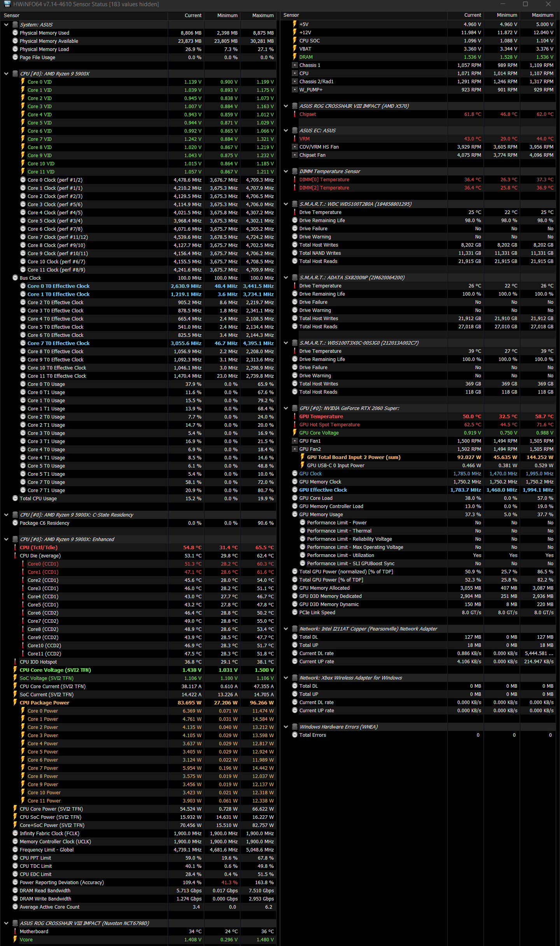Select the Frequency Limit - Global row
Viewport: 560px width, 946px height.
[x=138, y=850]
